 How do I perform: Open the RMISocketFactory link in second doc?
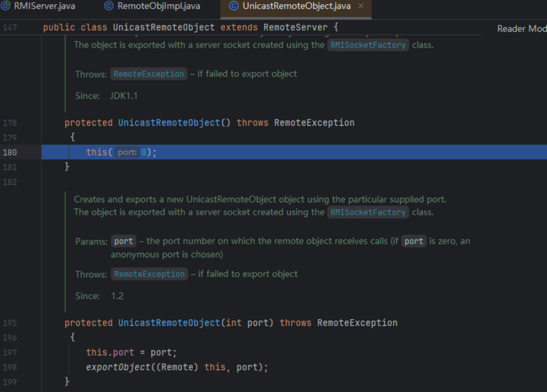click(x=368, y=212)
